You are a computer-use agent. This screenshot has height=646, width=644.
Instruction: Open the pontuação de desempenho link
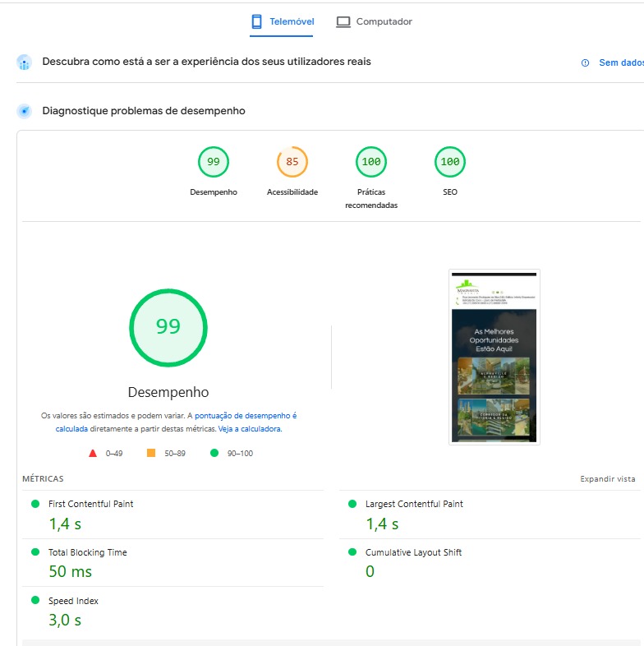pyautogui.click(x=245, y=416)
